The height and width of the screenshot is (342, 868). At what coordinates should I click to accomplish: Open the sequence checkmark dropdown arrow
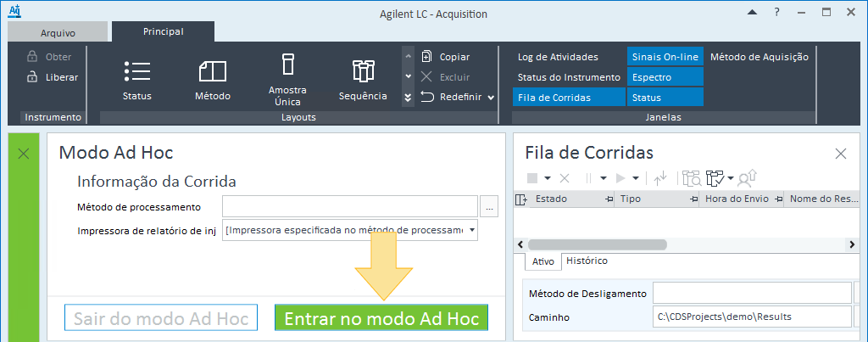click(x=730, y=178)
